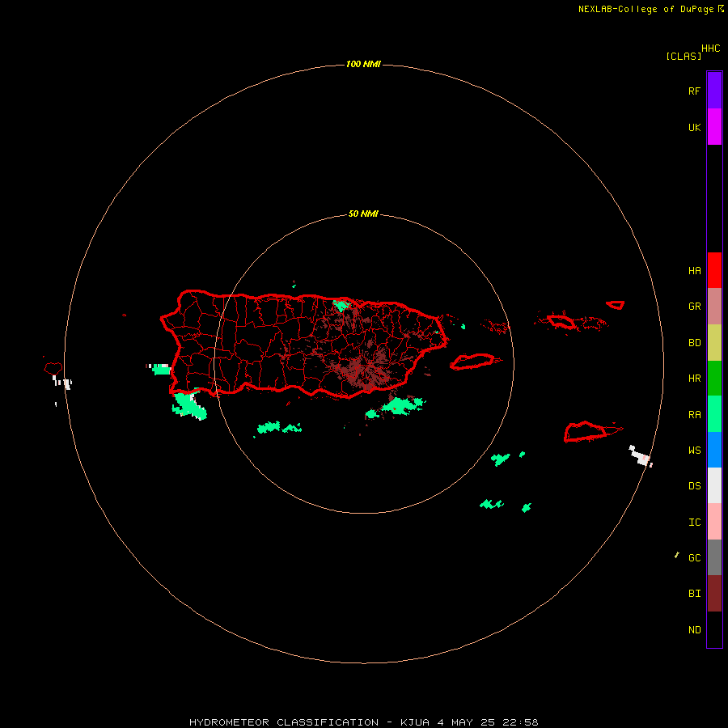Click the black ND color swatch
Image resolution: width=728 pixels, height=728 pixels.
click(714, 629)
